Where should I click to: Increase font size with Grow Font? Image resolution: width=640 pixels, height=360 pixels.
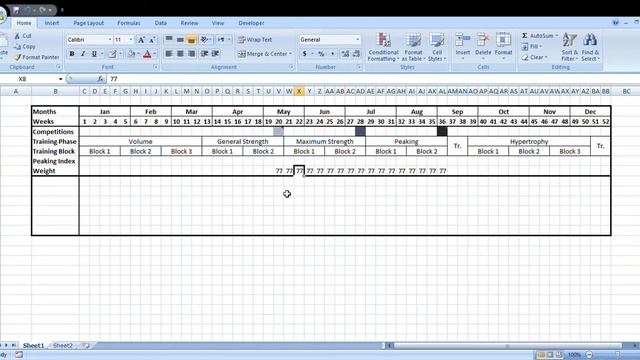click(141, 40)
